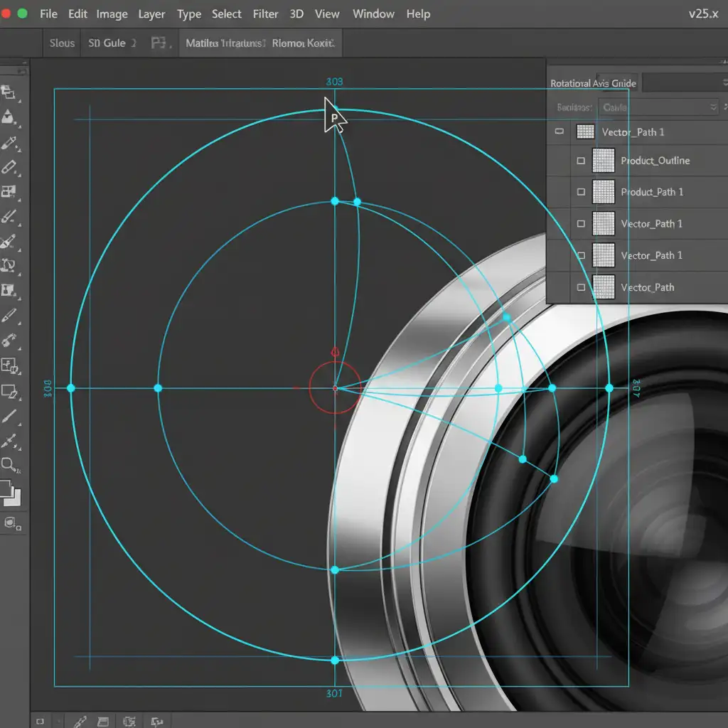Toggle visibility of the top Vector_Path 1 group
Screen dimensions: 728x728
[559, 132]
